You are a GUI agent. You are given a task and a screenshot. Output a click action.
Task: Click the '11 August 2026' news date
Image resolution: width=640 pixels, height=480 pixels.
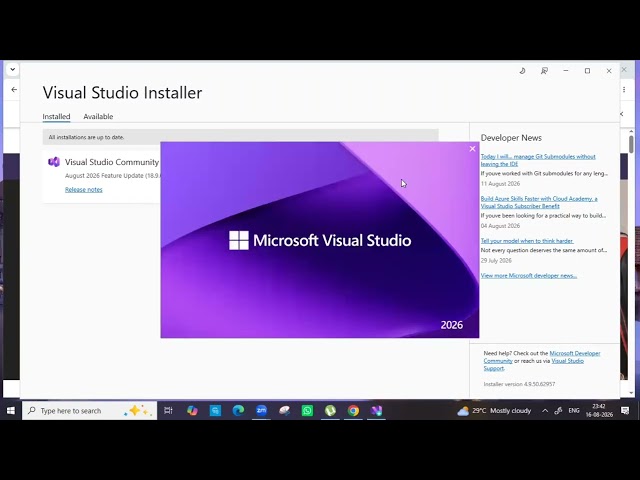click(500, 184)
